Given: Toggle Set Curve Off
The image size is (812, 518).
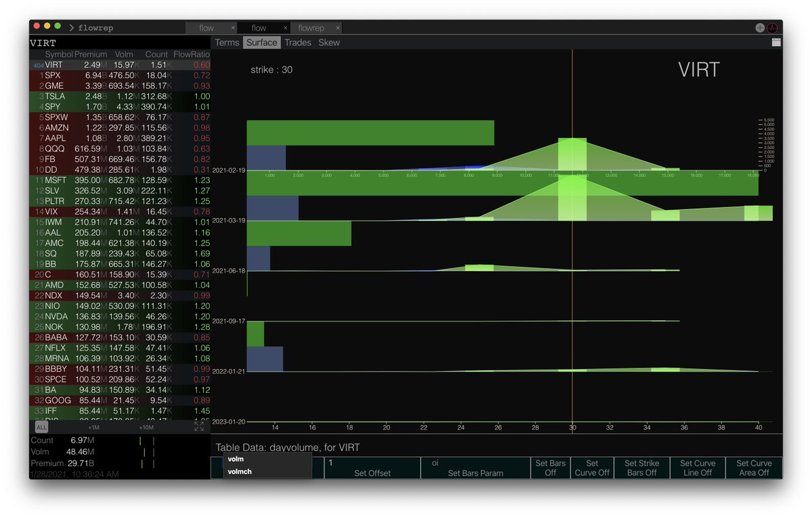Looking at the screenshot, I should coord(592,468).
